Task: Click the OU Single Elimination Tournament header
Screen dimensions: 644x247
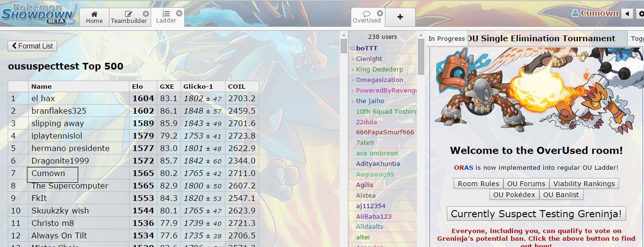Action: coord(541,39)
